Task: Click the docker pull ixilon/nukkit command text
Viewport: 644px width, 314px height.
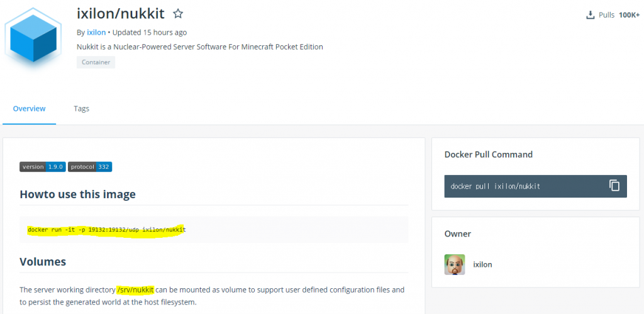Action: click(495, 186)
